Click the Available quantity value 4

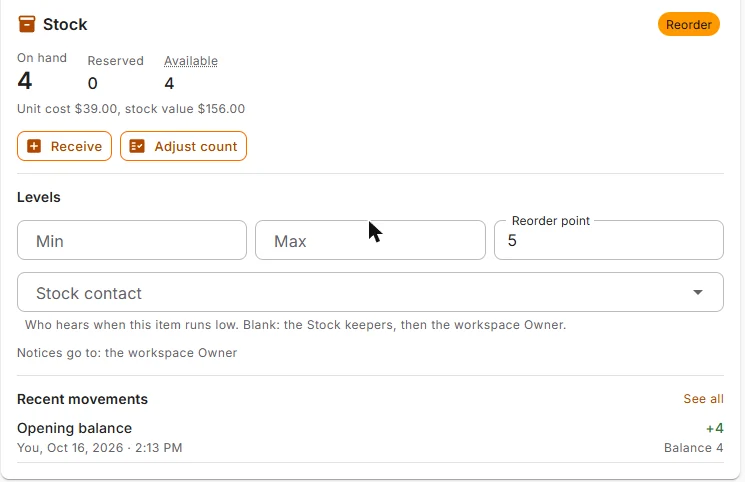[x=169, y=84]
